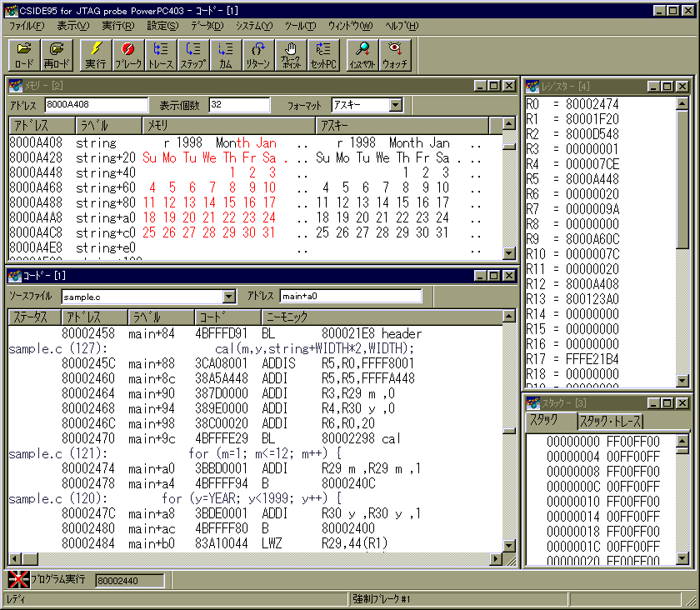The image size is (700, 610).
Task: Open the 設定(S) menu
Action: click(162, 26)
